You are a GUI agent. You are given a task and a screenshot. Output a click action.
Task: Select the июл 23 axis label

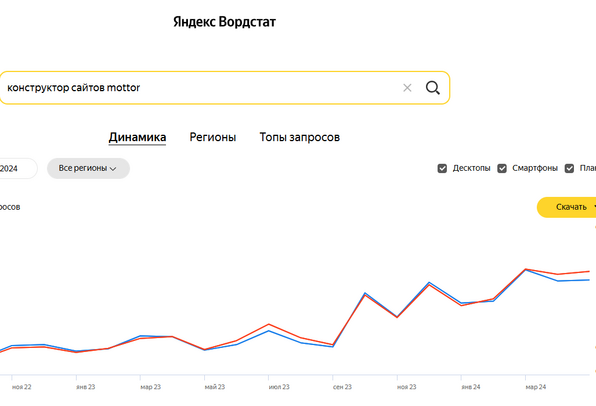click(x=279, y=387)
